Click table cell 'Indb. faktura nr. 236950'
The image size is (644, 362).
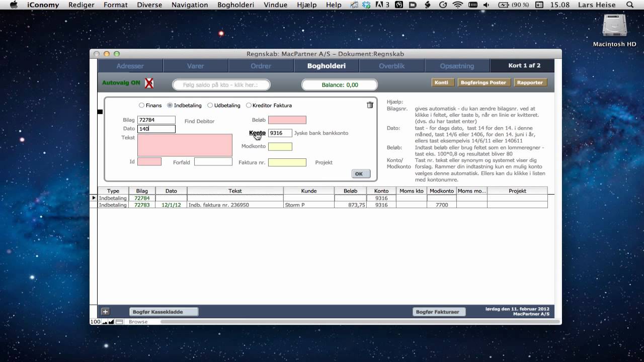point(235,205)
